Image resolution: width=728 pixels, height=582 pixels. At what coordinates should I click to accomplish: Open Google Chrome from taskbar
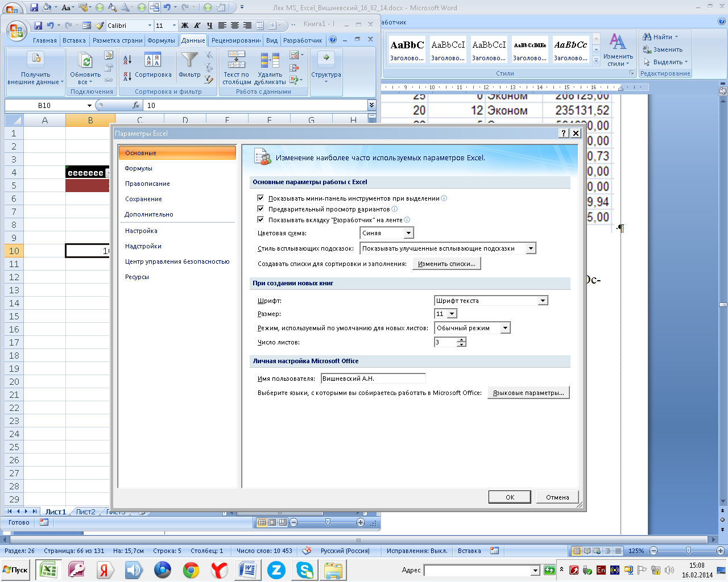[191, 569]
